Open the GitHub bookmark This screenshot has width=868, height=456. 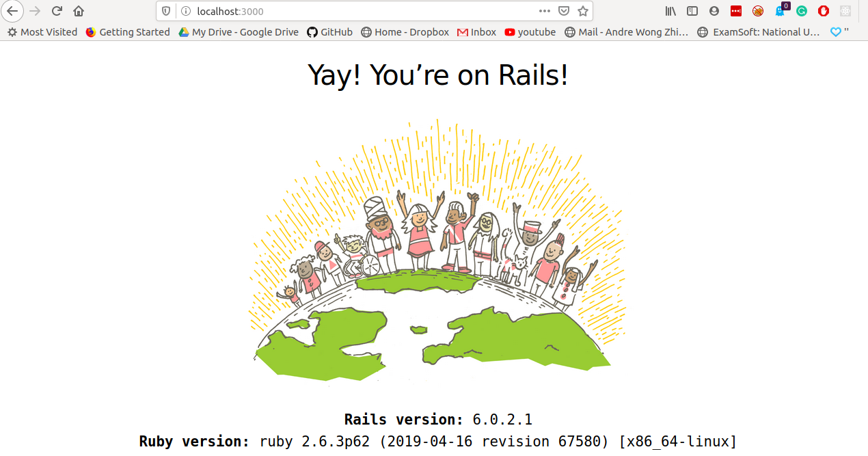click(329, 32)
